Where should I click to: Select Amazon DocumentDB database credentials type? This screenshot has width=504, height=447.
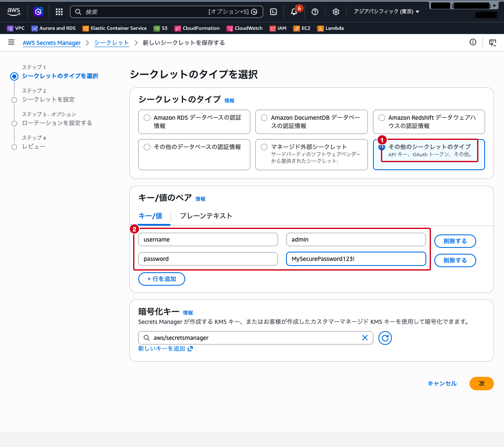point(312,122)
